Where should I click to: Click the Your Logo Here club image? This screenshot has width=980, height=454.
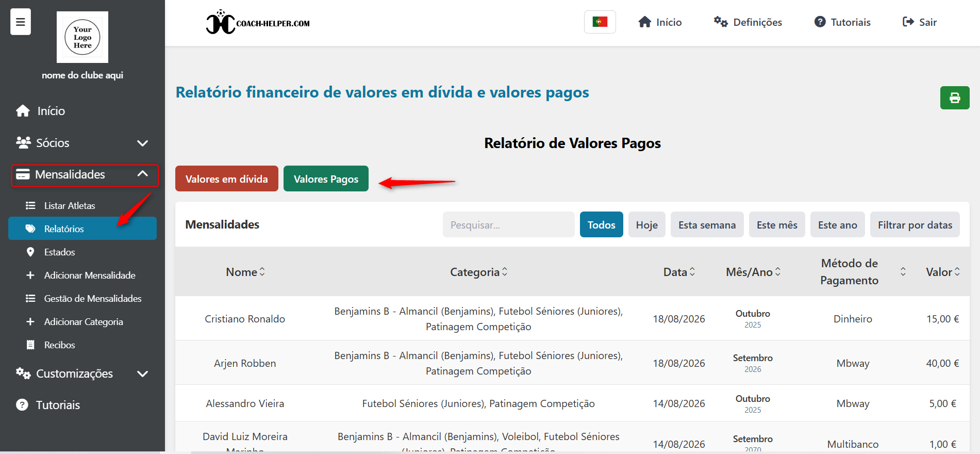point(82,37)
